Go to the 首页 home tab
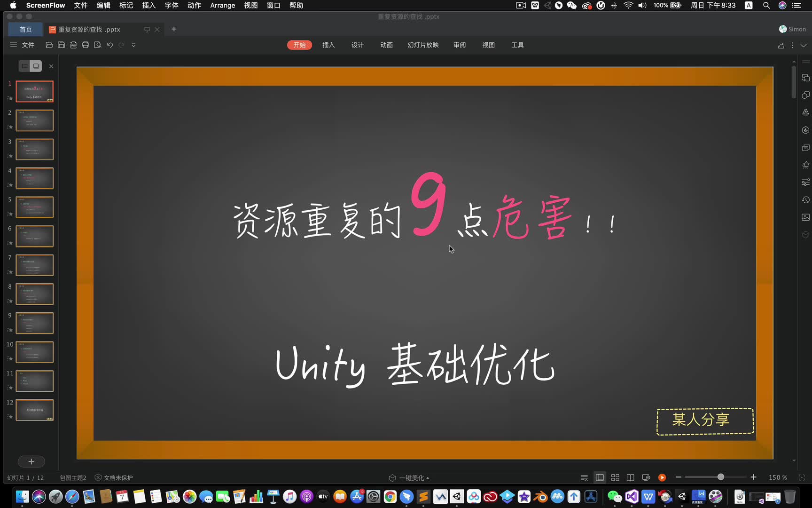812x508 pixels. coord(25,29)
